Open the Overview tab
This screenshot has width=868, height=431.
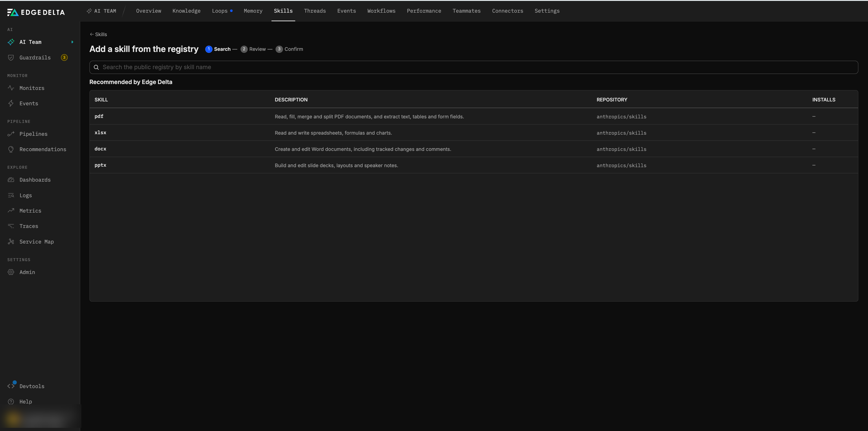[149, 11]
